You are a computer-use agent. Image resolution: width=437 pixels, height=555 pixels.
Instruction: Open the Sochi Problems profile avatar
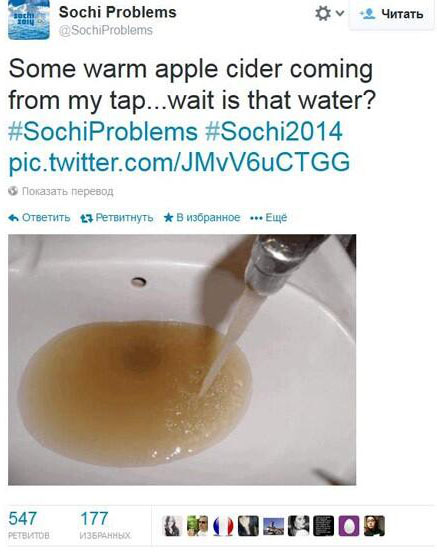[29, 21]
